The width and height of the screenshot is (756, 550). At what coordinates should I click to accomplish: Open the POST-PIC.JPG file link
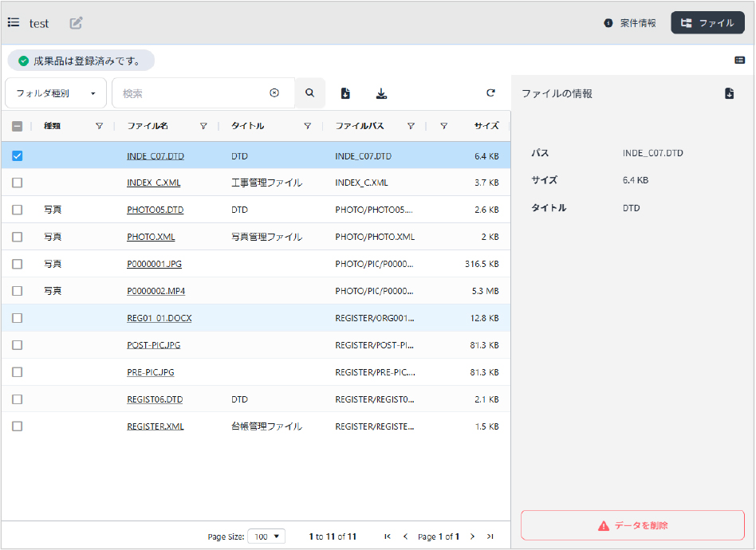(153, 345)
